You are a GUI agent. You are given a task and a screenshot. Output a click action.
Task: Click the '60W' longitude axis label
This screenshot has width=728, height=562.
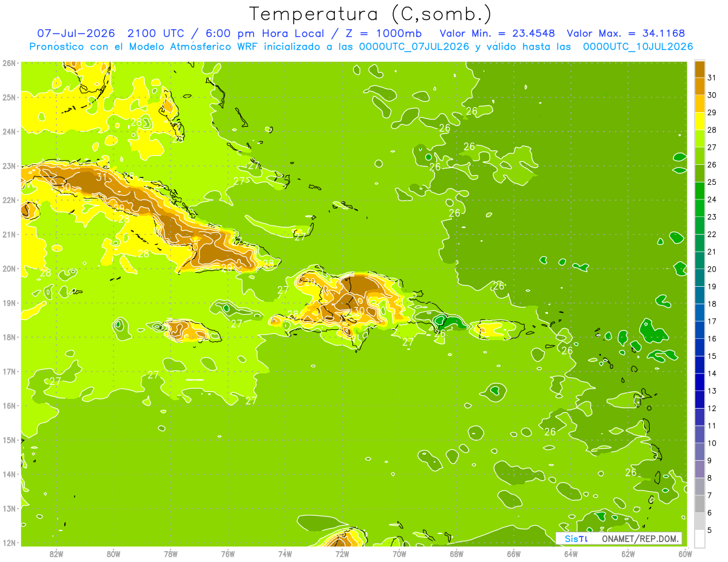[x=685, y=554]
